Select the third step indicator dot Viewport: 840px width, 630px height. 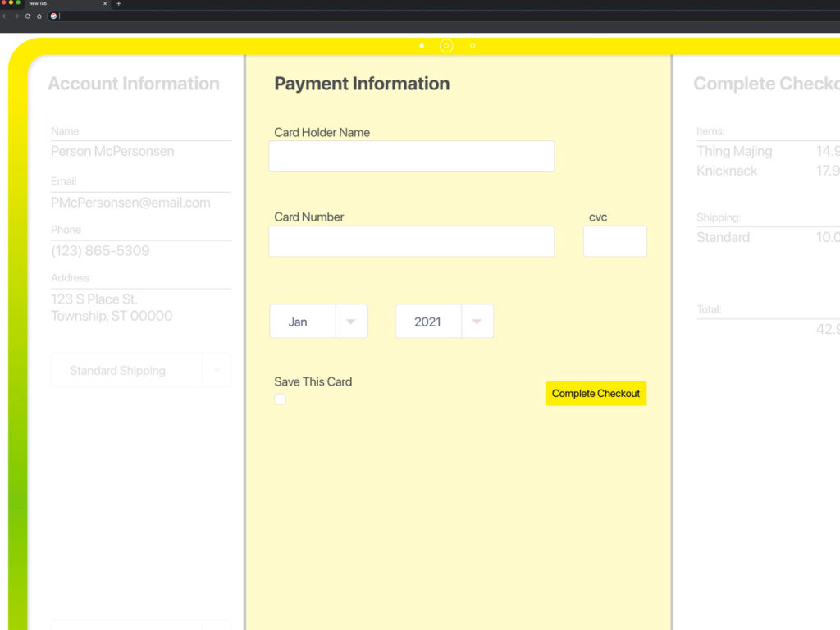(x=472, y=46)
